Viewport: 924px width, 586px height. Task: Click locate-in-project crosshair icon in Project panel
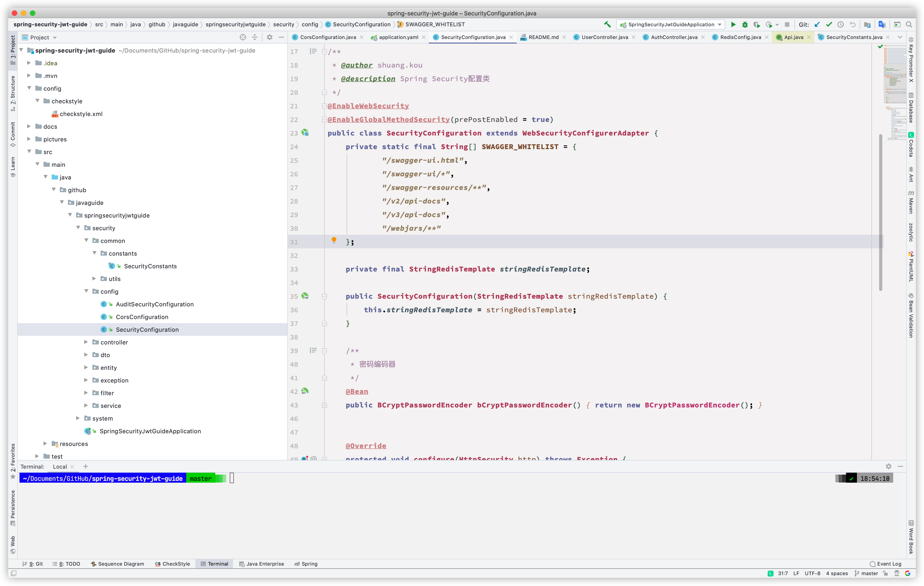click(242, 37)
